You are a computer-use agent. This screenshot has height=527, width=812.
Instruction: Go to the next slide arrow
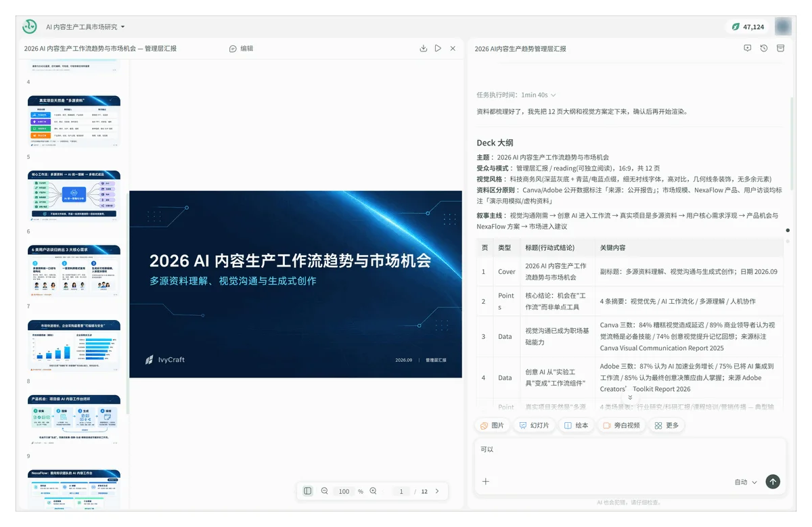coord(437,491)
